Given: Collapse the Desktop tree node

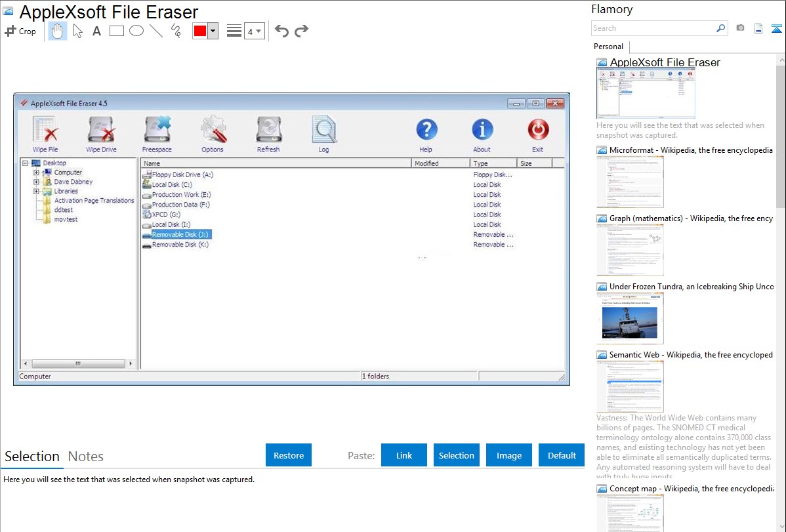Looking at the screenshot, I should point(25,163).
